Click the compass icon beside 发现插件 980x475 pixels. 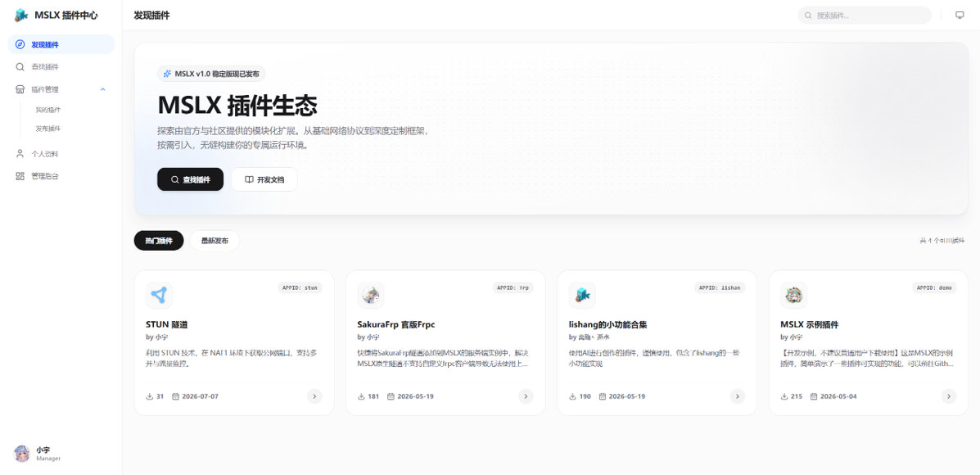point(20,44)
